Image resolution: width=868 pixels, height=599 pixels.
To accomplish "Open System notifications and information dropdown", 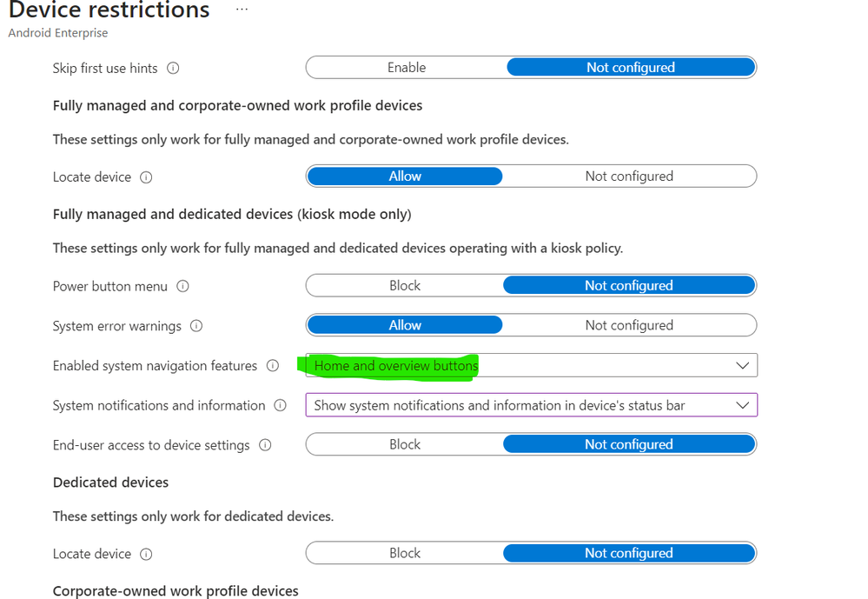I will click(x=530, y=405).
